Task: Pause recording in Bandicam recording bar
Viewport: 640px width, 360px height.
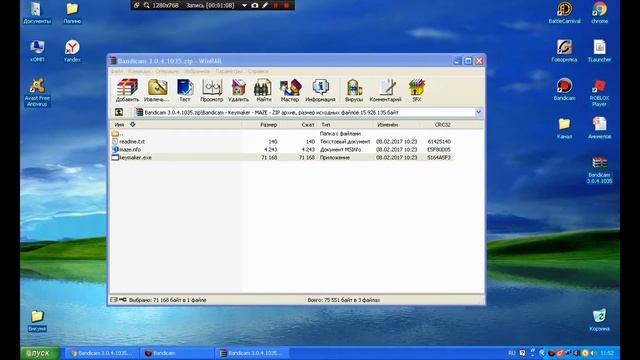Action: (x=276, y=5)
